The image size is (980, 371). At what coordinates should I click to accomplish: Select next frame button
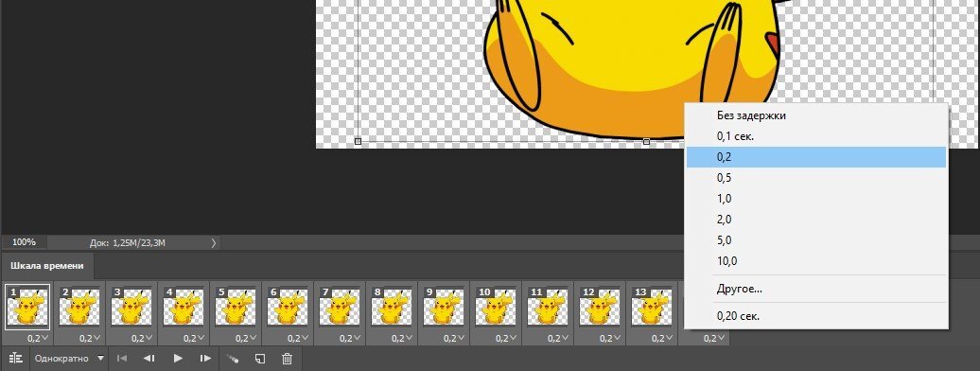point(205,359)
